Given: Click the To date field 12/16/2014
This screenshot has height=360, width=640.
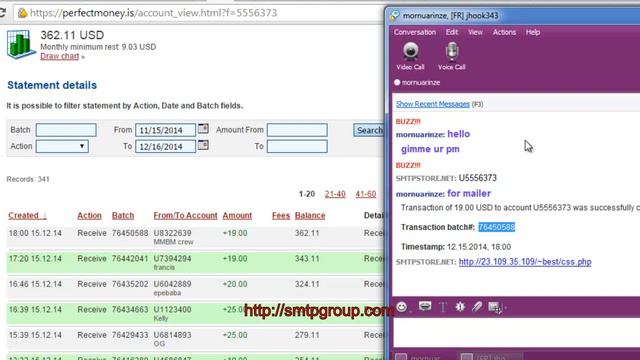Looking at the screenshot, I should (x=165, y=147).
